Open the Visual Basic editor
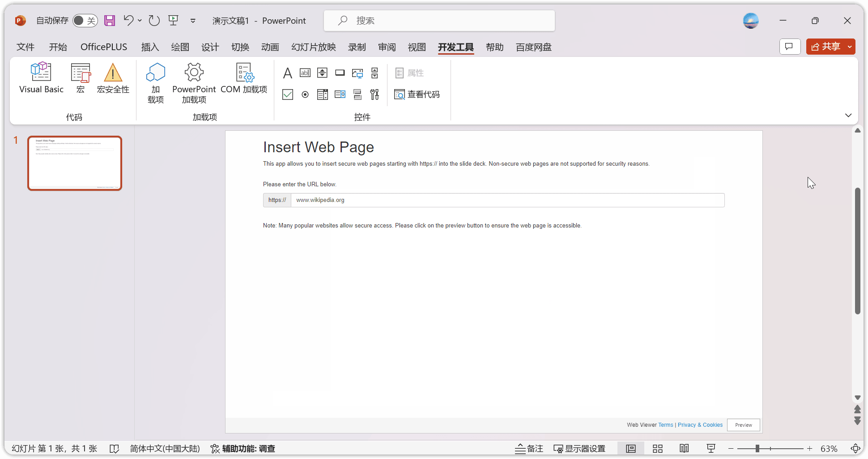The image size is (868, 459). (x=41, y=78)
